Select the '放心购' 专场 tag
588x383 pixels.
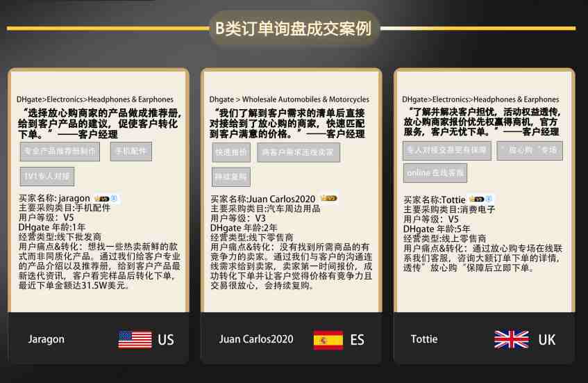tap(530, 151)
